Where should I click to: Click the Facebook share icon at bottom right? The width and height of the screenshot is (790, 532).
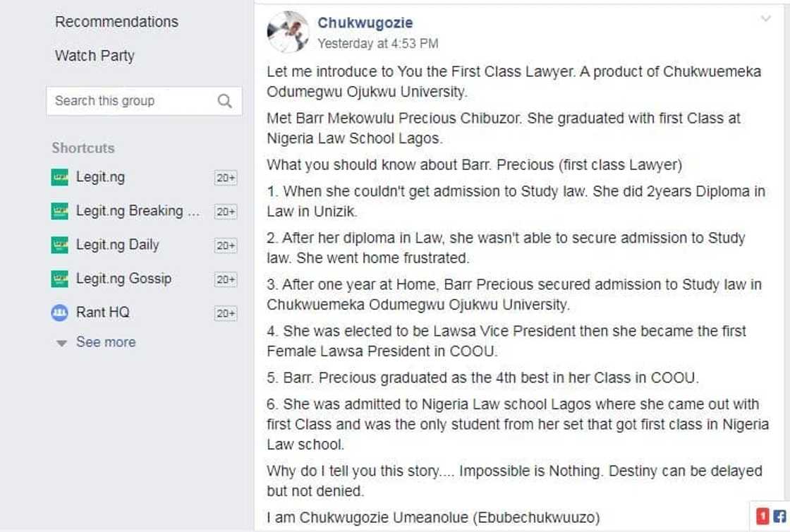click(x=779, y=516)
